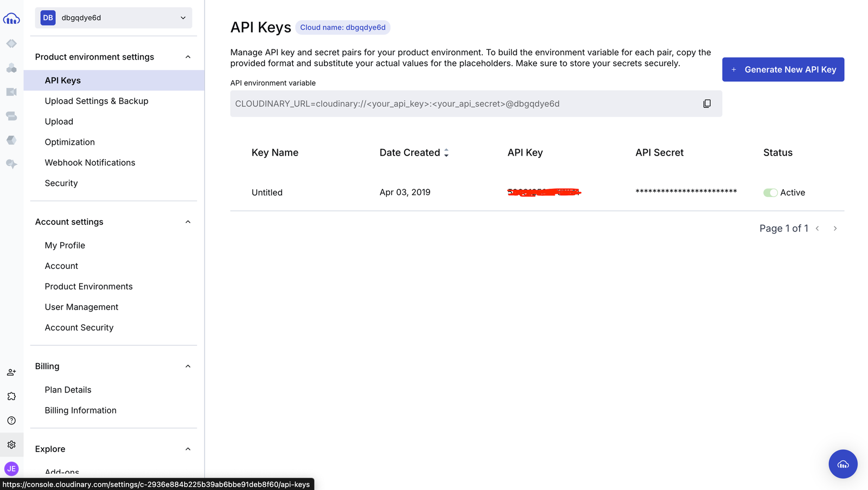Collapse the Account settings section

[188, 222]
